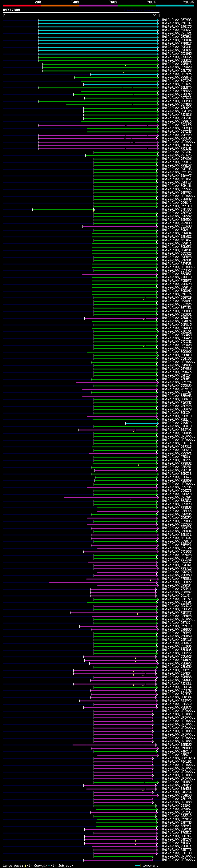Select hit label UniRef100_A5BMH9
The height and width of the screenshot is (868, 197).
click(x=177, y=748)
